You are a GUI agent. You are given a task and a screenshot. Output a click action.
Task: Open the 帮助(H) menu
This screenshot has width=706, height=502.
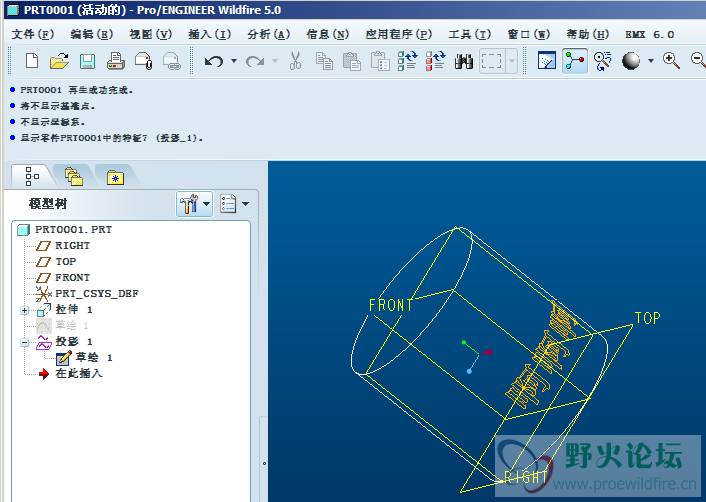588,34
